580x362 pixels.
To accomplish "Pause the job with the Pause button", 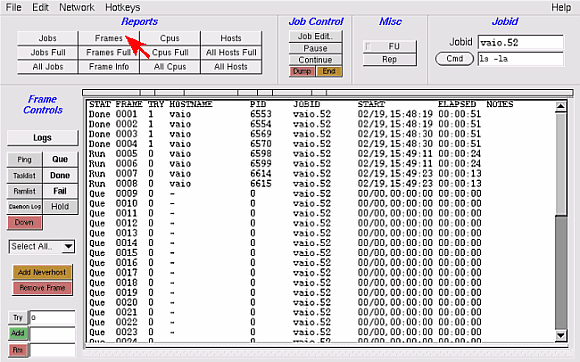I will coord(315,48).
